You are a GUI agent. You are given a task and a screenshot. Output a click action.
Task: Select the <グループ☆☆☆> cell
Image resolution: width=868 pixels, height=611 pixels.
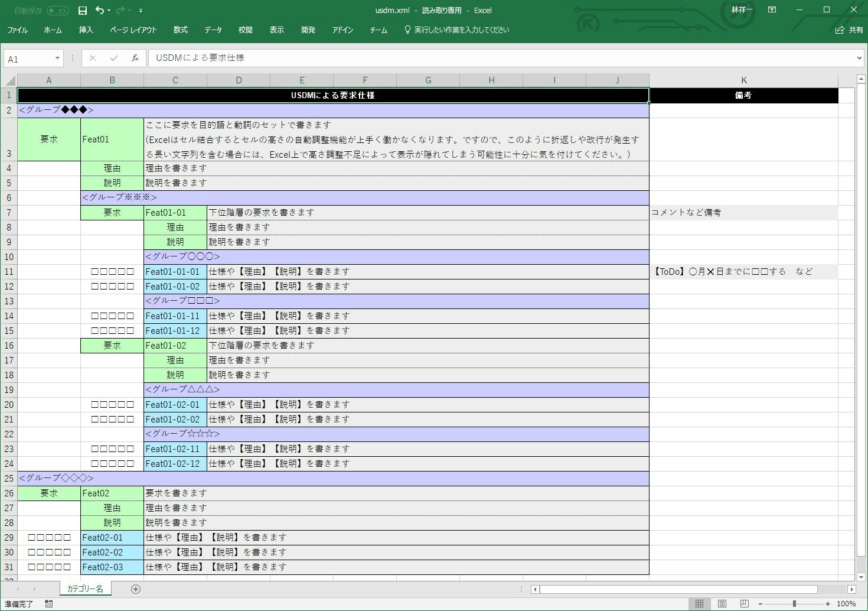point(396,434)
